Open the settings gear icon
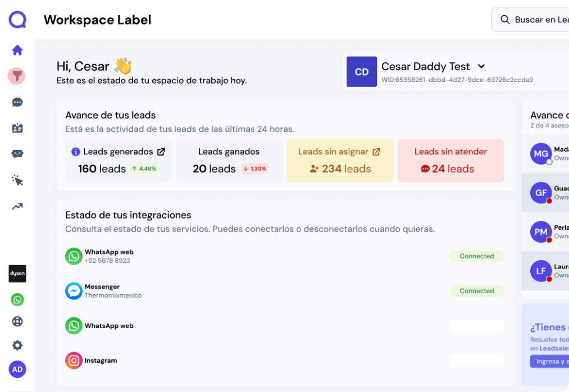569x392 pixels. [17, 345]
